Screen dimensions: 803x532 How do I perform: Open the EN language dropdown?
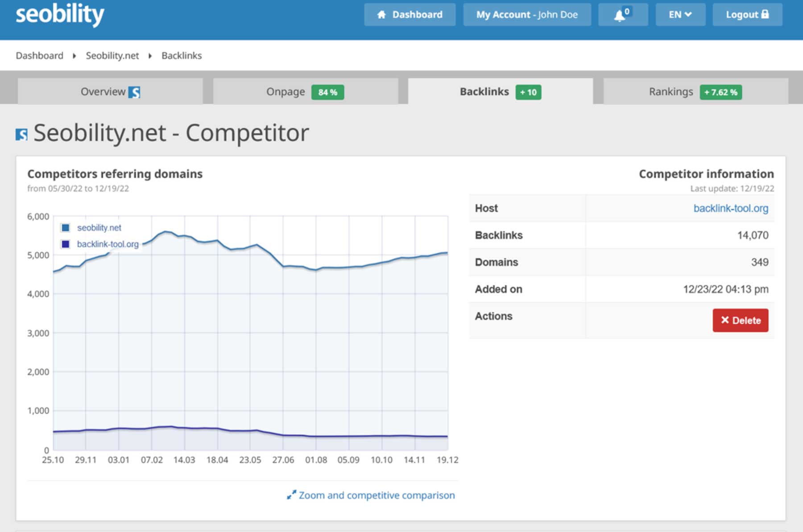point(680,14)
